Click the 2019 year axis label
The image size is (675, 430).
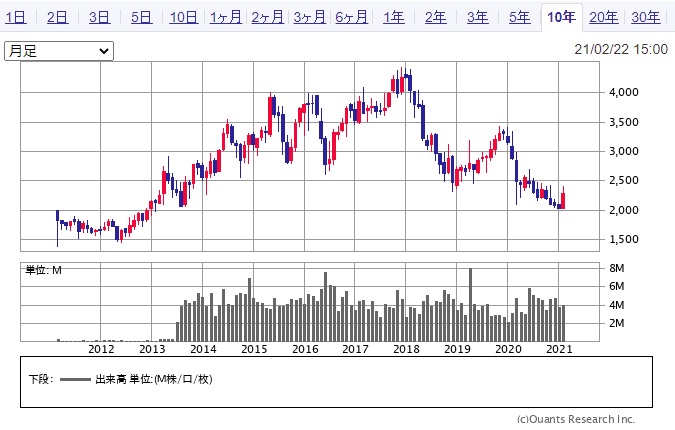(457, 349)
